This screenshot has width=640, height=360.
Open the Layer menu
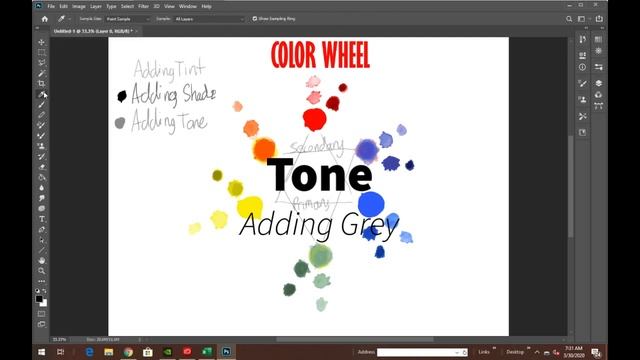click(96, 6)
